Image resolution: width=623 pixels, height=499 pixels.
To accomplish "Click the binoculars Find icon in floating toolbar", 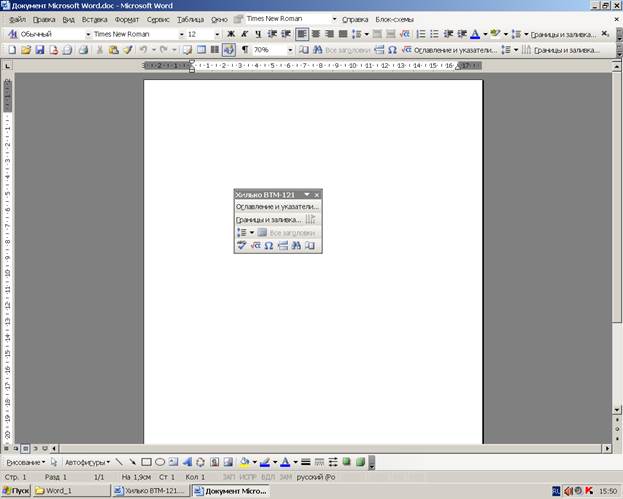I will [x=297, y=245].
